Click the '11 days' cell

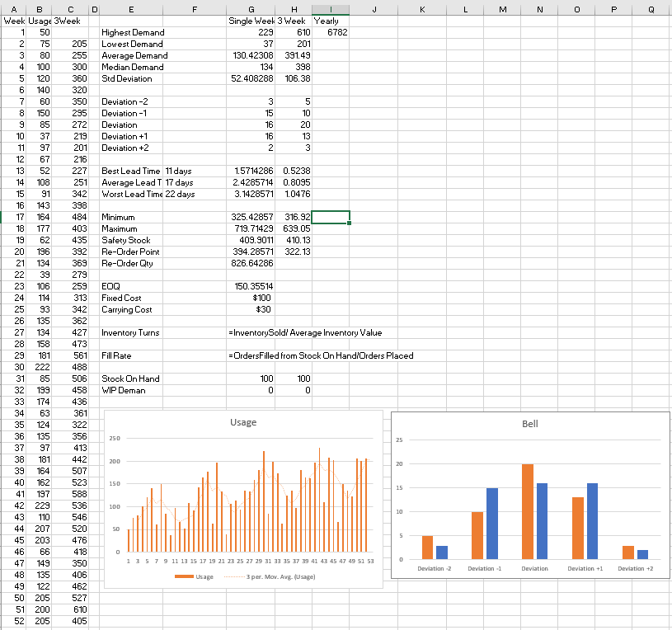[195, 171]
